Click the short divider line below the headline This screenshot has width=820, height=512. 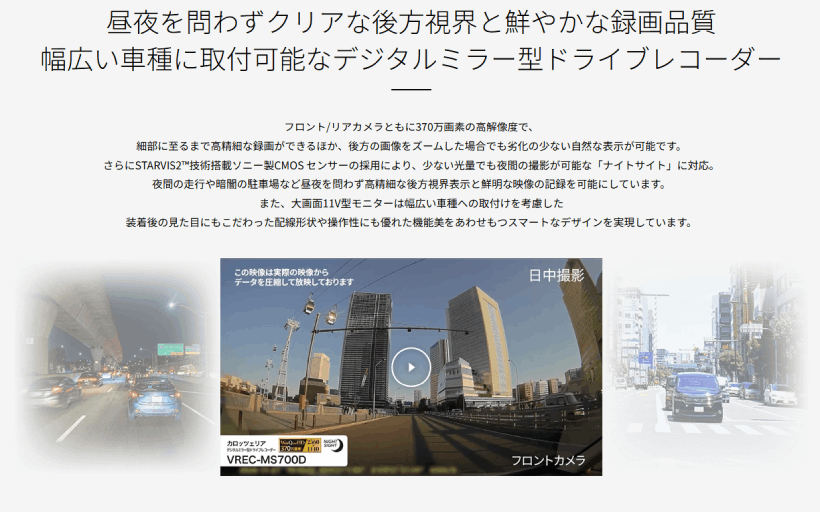click(x=410, y=91)
